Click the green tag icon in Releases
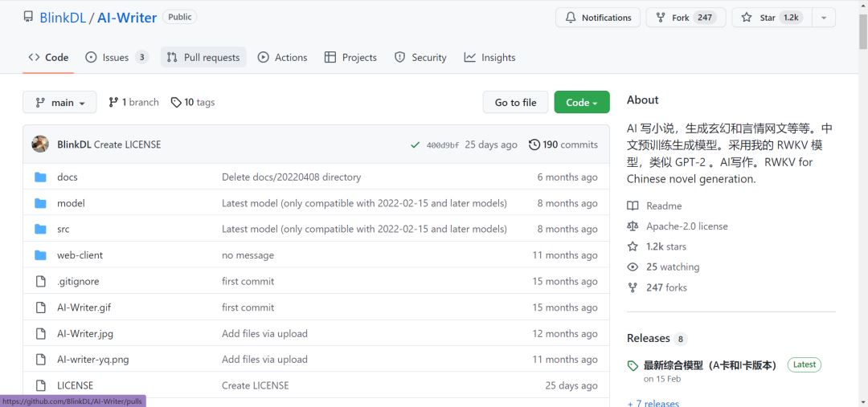The height and width of the screenshot is (407, 868). click(633, 365)
